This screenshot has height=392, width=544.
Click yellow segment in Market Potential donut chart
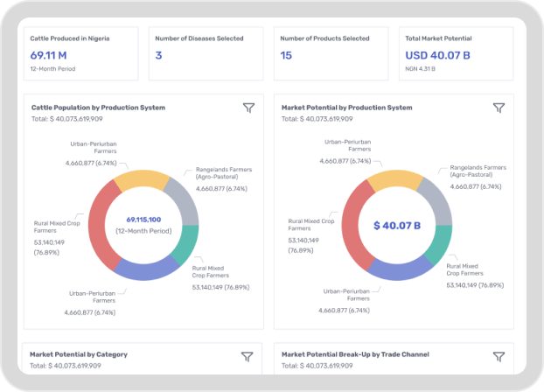click(392, 180)
